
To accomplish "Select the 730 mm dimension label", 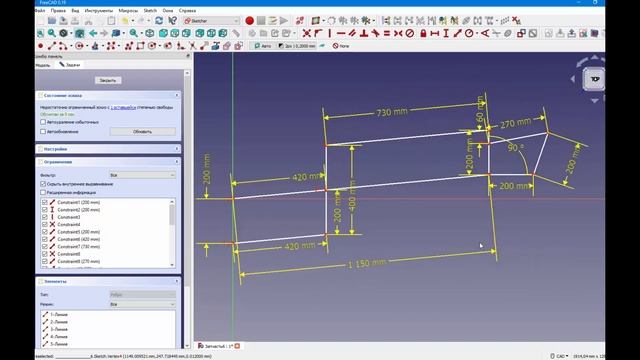I will tap(392, 111).
